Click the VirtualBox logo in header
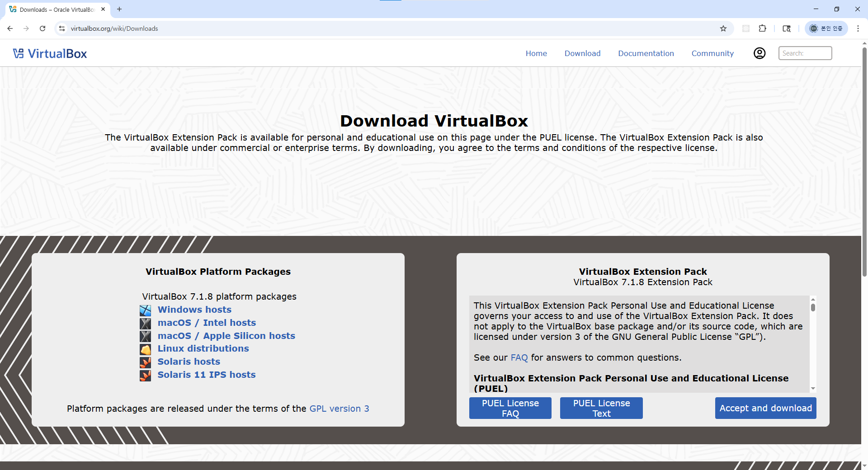 point(50,53)
